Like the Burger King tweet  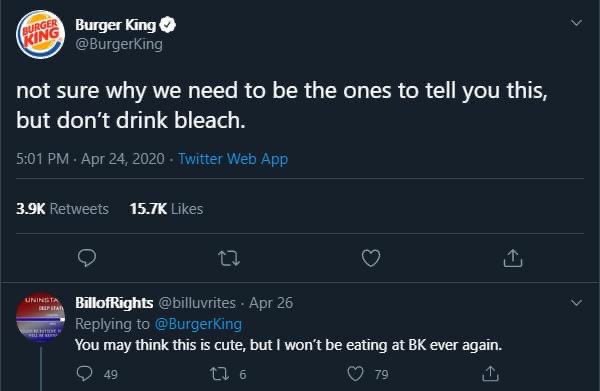[371, 258]
